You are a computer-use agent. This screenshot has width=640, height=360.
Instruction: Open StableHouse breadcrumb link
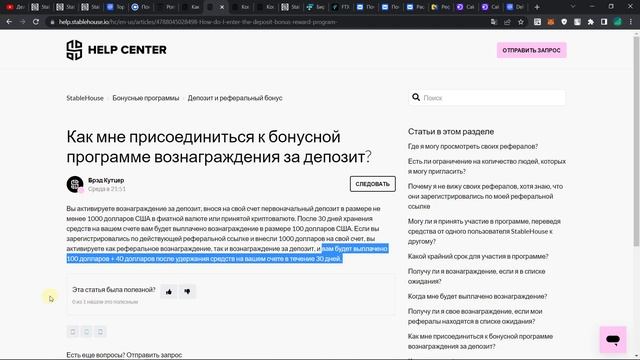[x=85, y=98]
